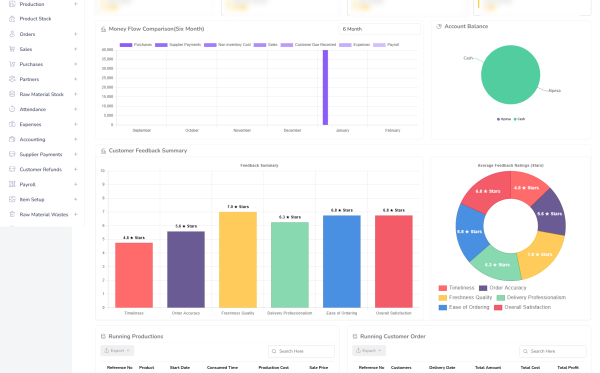Open the Supplier Payments menu item

(41, 154)
